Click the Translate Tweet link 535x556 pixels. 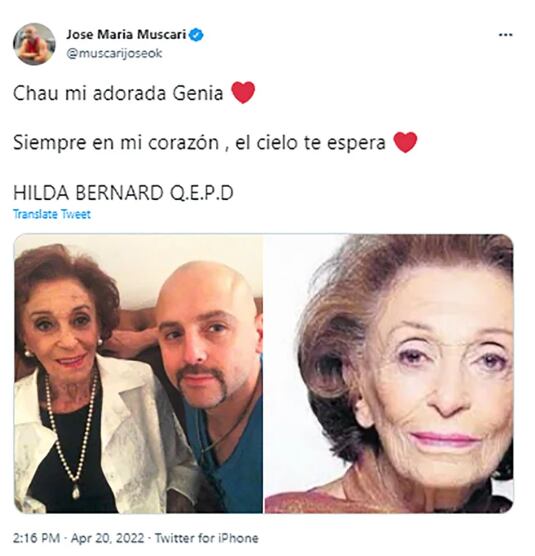(52, 214)
